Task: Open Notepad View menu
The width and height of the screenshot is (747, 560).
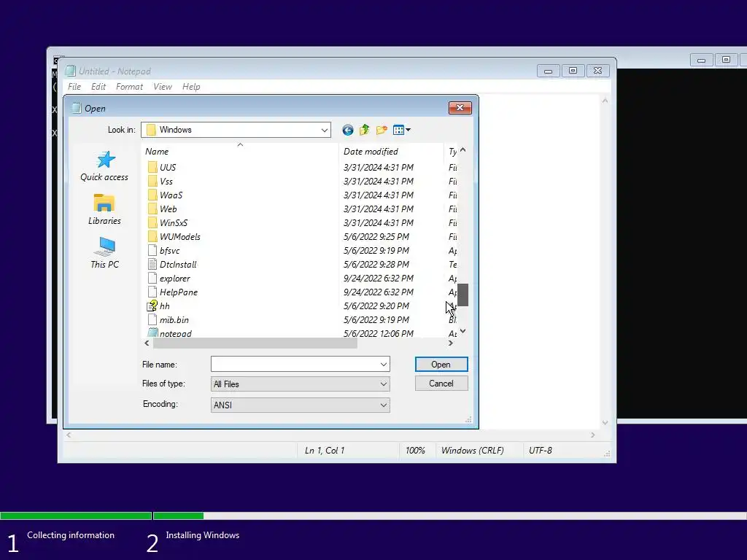Action: 163,87
